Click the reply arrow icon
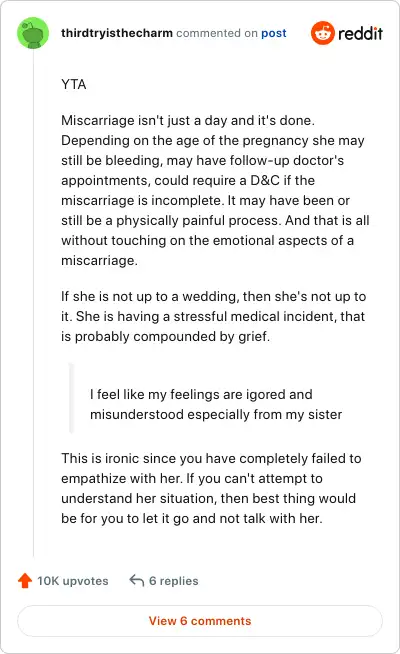 [x=136, y=580]
